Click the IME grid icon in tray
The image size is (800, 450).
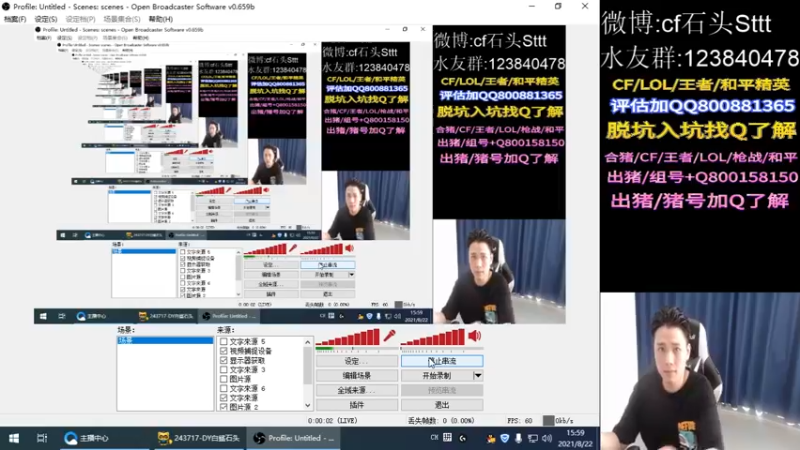(447, 437)
